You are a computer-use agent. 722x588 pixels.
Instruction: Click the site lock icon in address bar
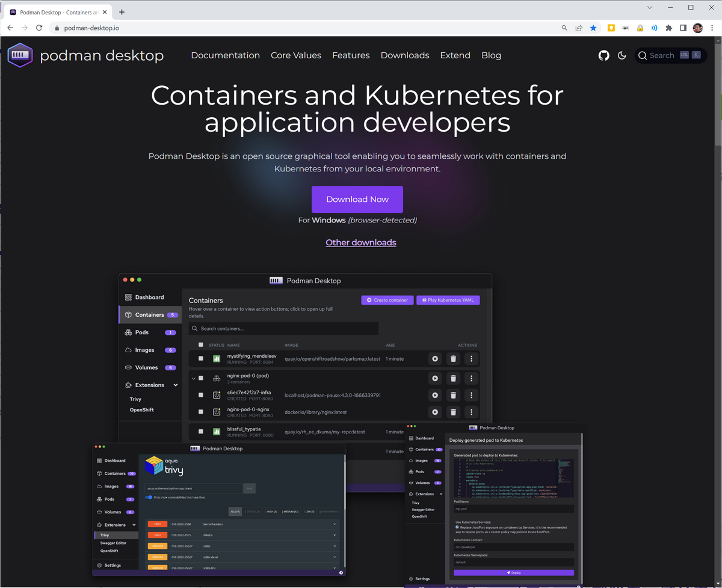[x=57, y=28]
